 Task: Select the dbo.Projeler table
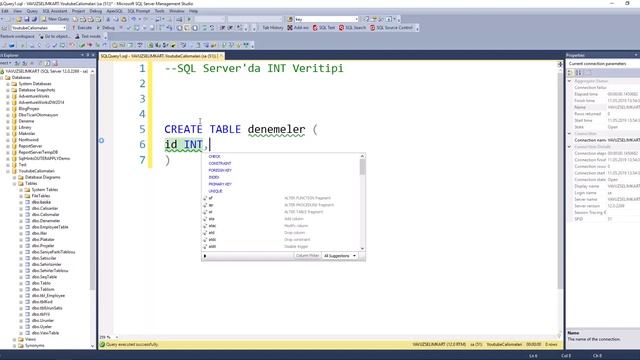click(43, 246)
